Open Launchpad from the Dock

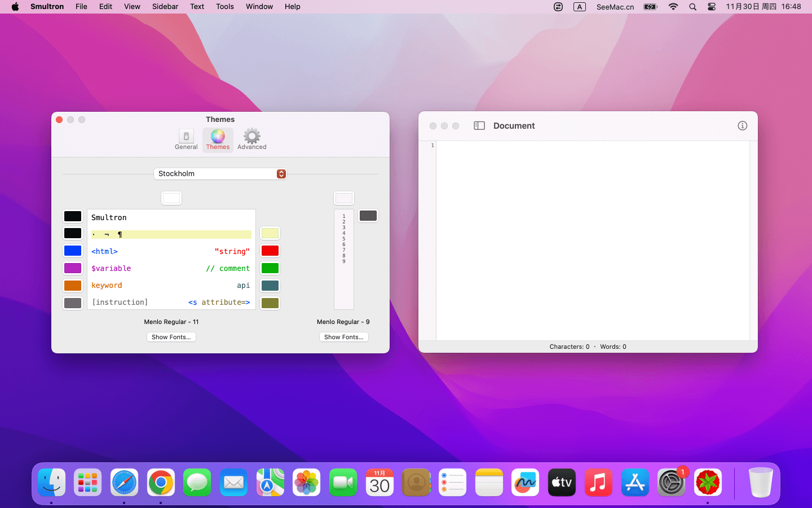click(x=87, y=483)
